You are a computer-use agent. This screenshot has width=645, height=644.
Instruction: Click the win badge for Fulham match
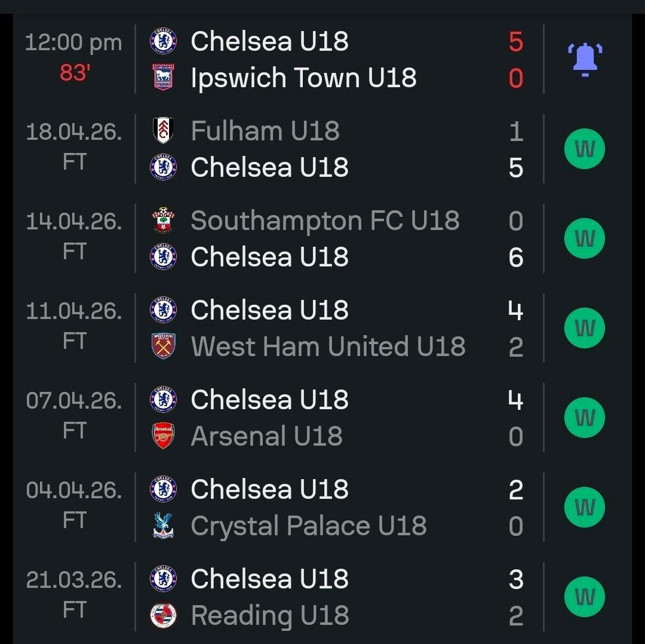(x=584, y=149)
